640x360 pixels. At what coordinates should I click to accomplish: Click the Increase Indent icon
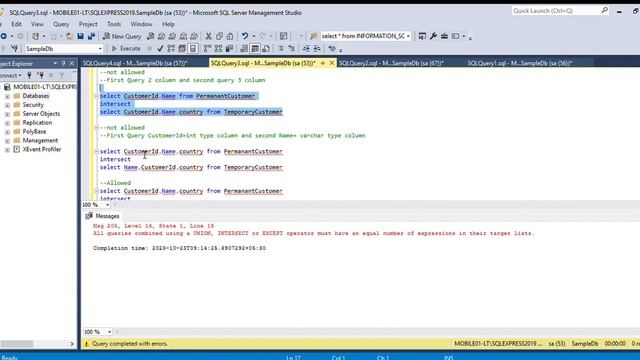coord(317,49)
